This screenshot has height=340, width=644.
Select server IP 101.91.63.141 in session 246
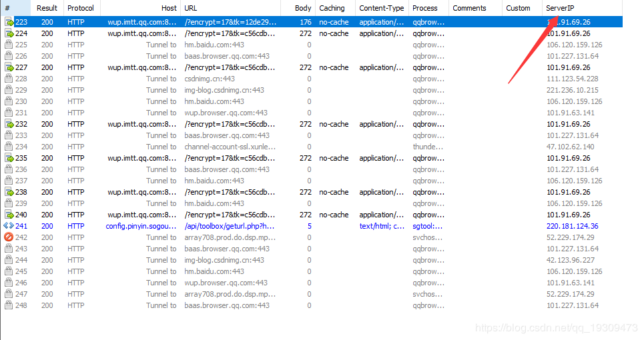(x=570, y=283)
